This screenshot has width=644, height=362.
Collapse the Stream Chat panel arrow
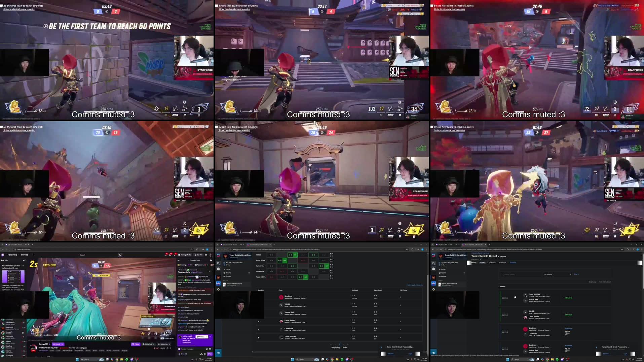tap(179, 260)
